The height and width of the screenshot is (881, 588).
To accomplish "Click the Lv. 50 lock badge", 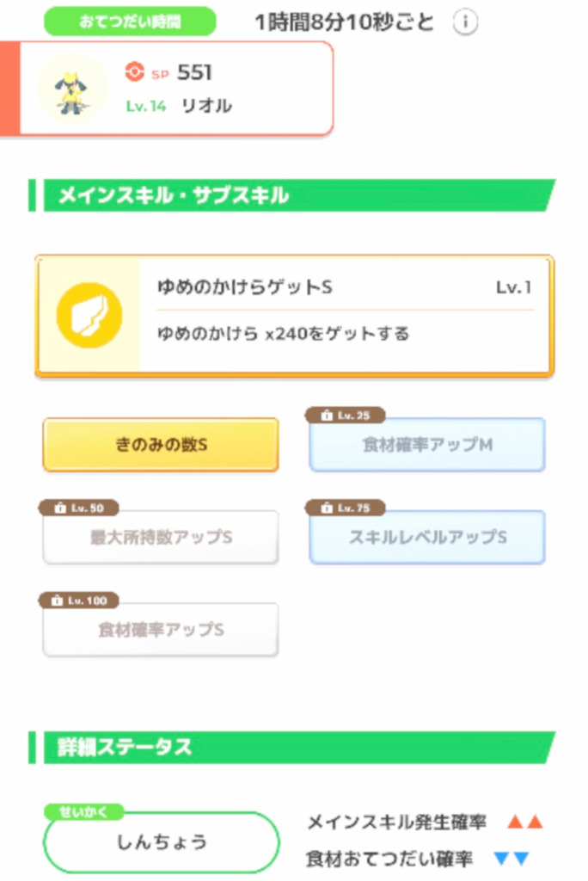I will 78,508.
